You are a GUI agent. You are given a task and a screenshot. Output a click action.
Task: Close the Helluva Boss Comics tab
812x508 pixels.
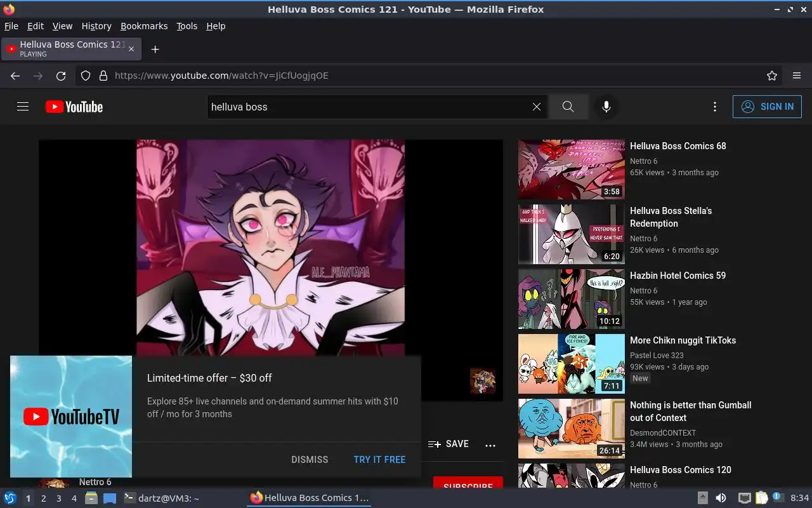tap(131, 49)
